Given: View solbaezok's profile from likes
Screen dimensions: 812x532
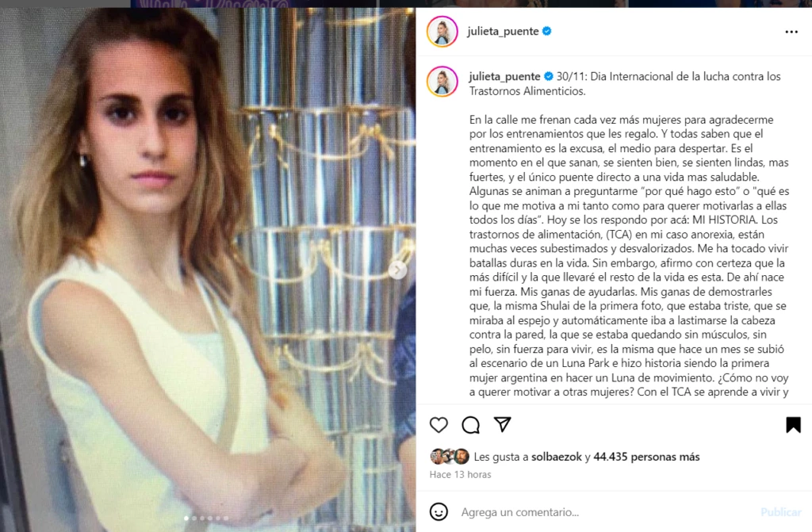Looking at the screenshot, I should pos(557,457).
